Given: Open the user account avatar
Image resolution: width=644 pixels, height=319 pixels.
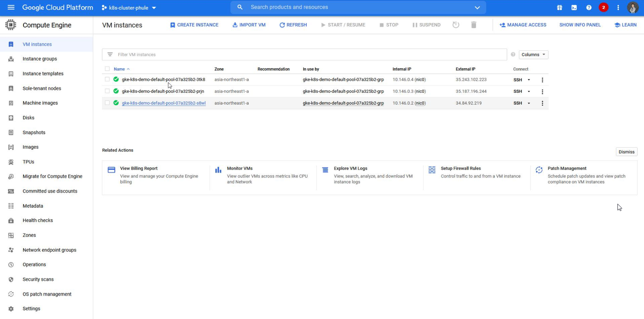Looking at the screenshot, I should click(633, 7).
